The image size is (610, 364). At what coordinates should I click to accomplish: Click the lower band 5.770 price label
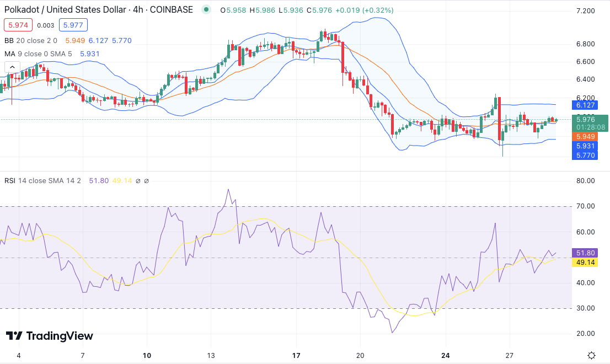(x=585, y=155)
